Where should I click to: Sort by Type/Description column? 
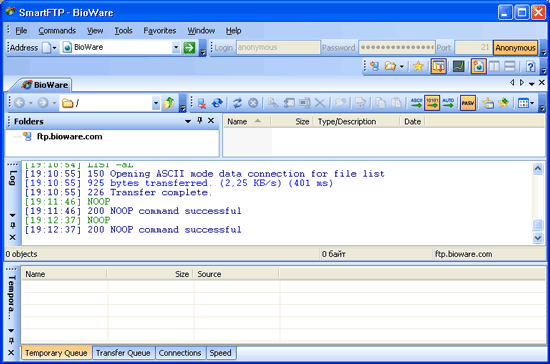tap(356, 121)
